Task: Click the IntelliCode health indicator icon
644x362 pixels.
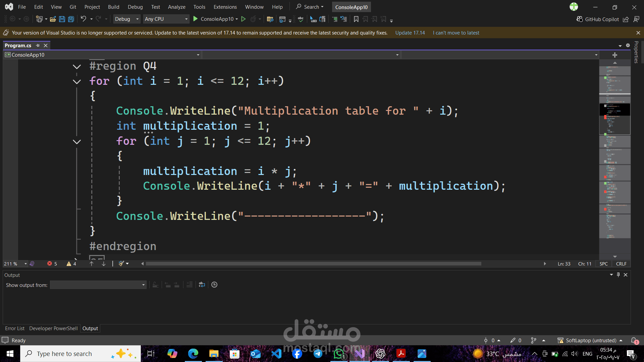Action: (32, 264)
